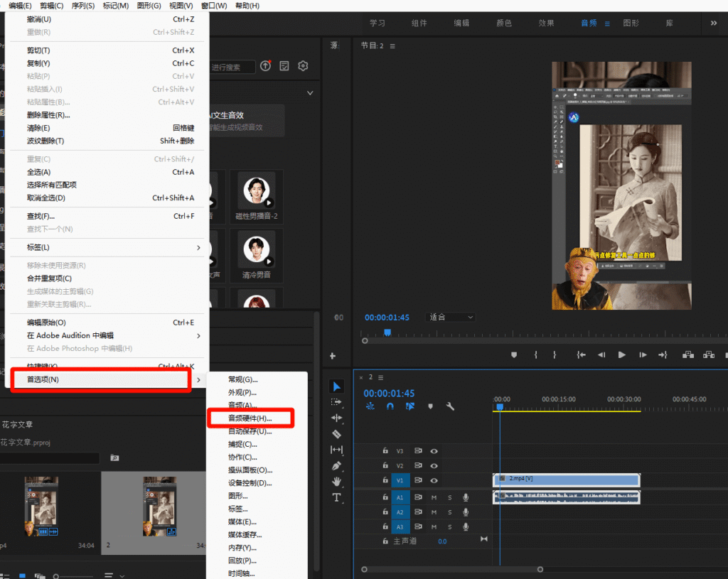Mute the A1 audio track
This screenshot has width=728, height=579.
pos(434,497)
